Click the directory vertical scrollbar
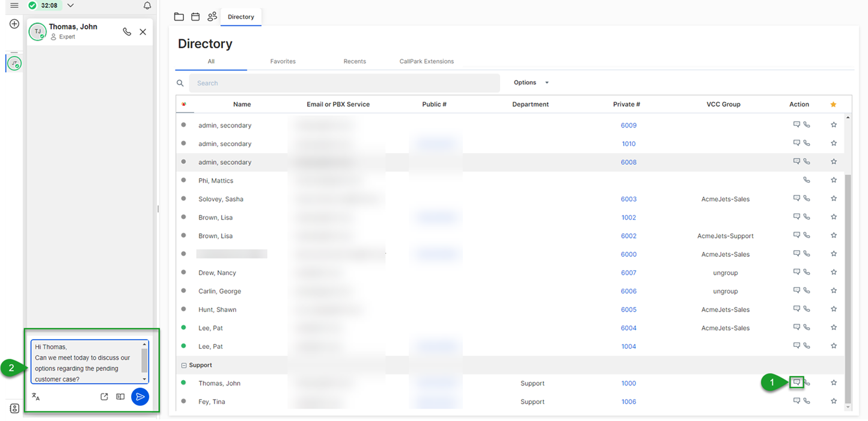868x421 pixels. [848, 289]
